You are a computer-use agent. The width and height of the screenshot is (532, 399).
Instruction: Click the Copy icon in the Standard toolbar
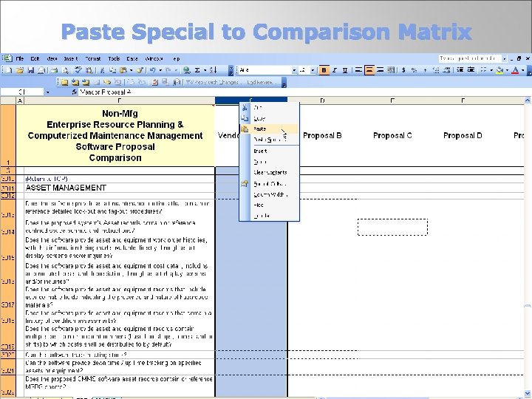pyautogui.click(x=112, y=70)
